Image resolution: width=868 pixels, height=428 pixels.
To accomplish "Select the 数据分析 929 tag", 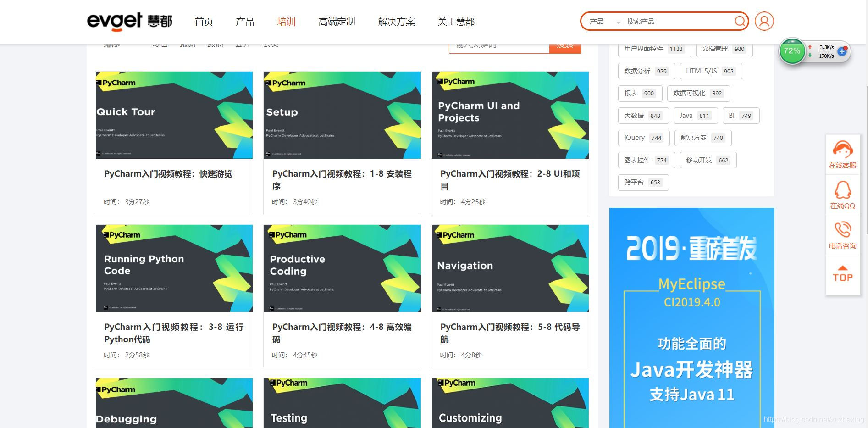I will coord(646,71).
